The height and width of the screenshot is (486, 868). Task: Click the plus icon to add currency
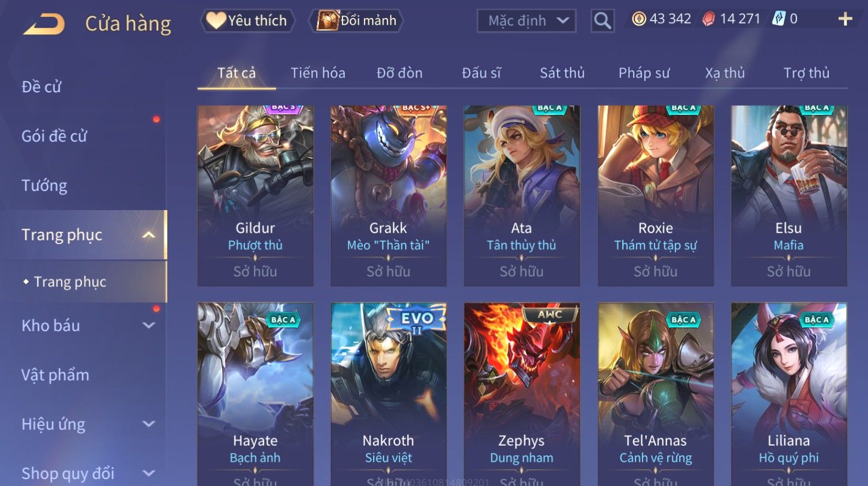point(845,19)
